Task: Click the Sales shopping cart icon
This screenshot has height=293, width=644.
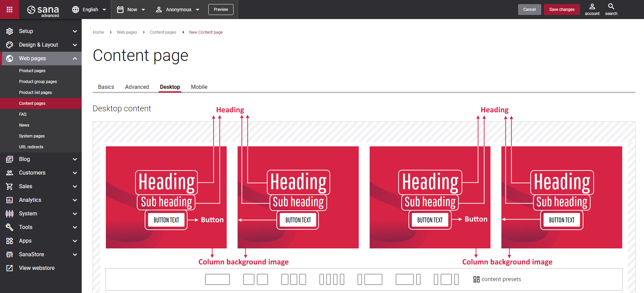Action: (x=10, y=186)
